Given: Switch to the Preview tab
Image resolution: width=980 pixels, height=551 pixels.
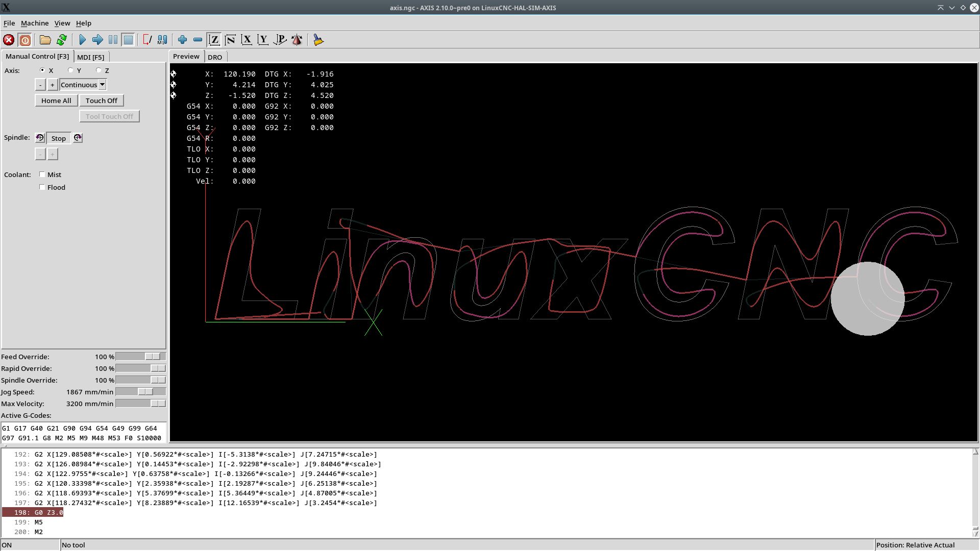Looking at the screenshot, I should click(186, 56).
